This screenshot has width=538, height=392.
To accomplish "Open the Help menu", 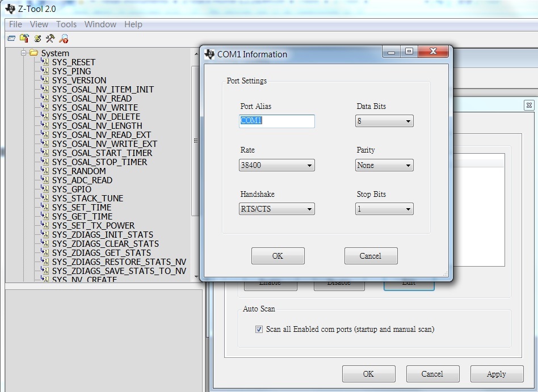I will click(133, 24).
